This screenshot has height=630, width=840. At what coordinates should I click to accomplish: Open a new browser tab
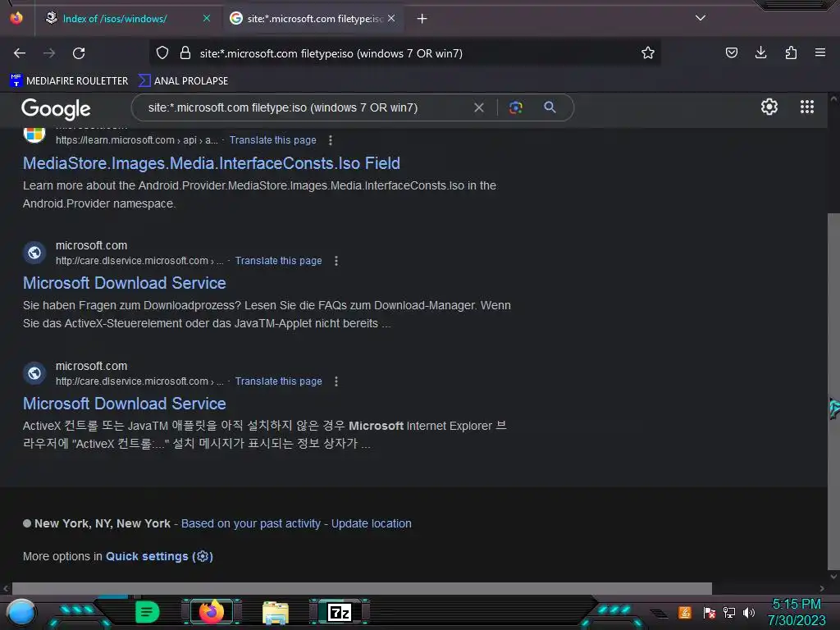point(422,19)
